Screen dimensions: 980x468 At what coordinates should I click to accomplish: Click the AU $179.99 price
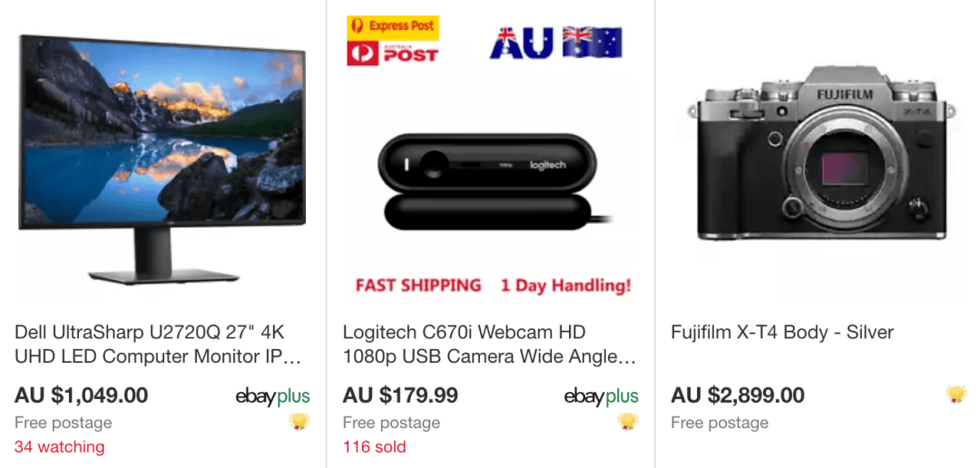click(x=400, y=395)
